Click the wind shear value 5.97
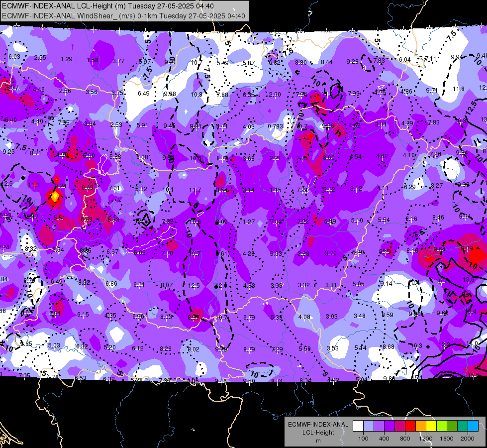 point(145,62)
